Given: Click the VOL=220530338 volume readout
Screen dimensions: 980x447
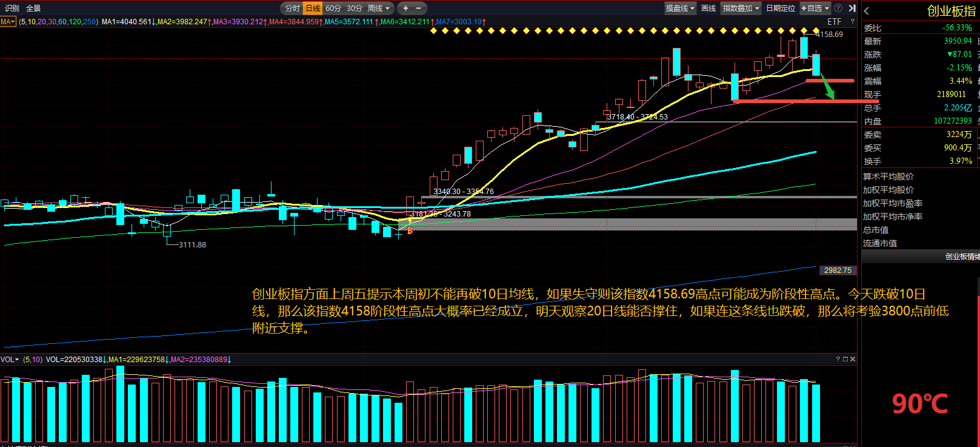Looking at the screenshot, I should 76,360.
